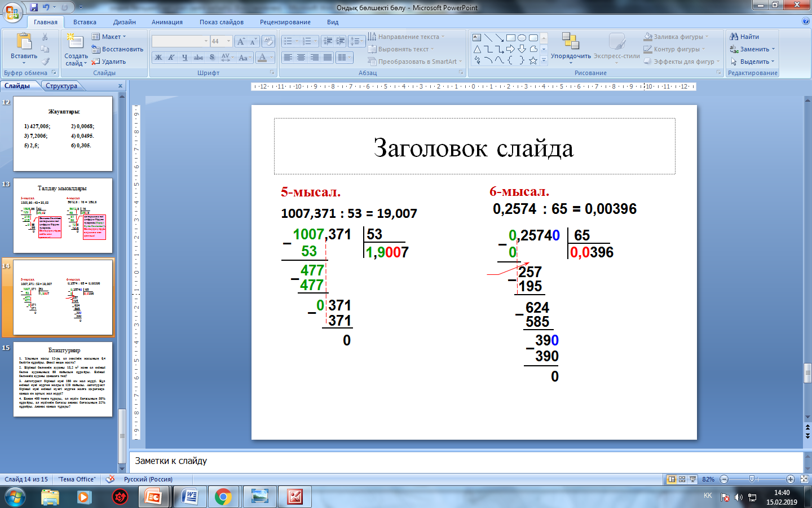Switch to slide sorter view
Screen dimensions: 812x508
(x=682, y=479)
